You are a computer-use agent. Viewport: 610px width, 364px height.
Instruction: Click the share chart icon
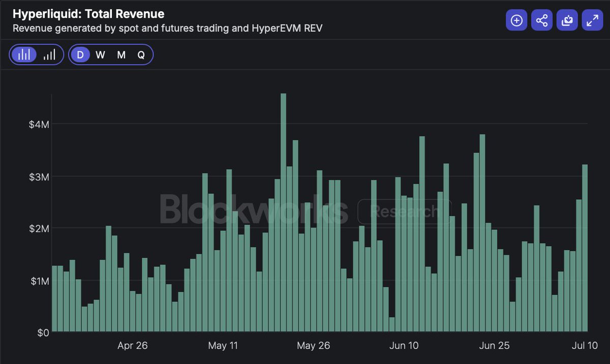[542, 20]
